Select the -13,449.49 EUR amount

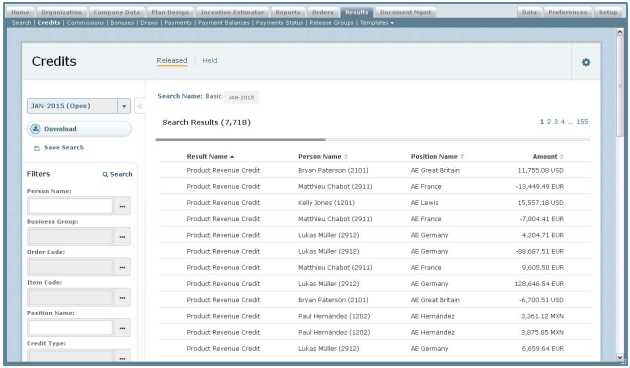click(540, 186)
